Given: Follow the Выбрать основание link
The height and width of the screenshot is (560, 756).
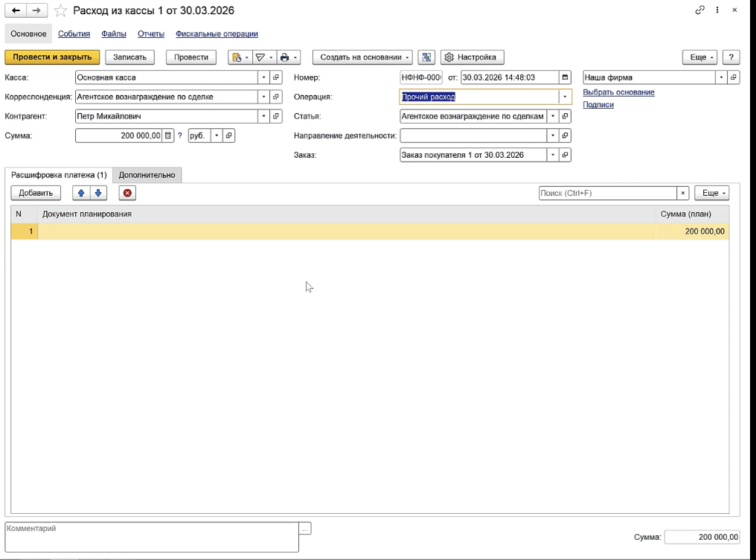Looking at the screenshot, I should 618,92.
